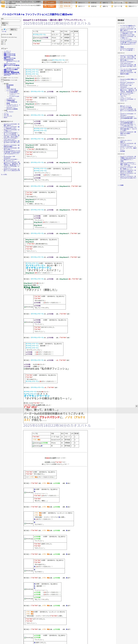Screen dimensions: 138x644
Task: Open 変幻自在リクエスト受付 submenu link
Action: click(x=13, y=68)
